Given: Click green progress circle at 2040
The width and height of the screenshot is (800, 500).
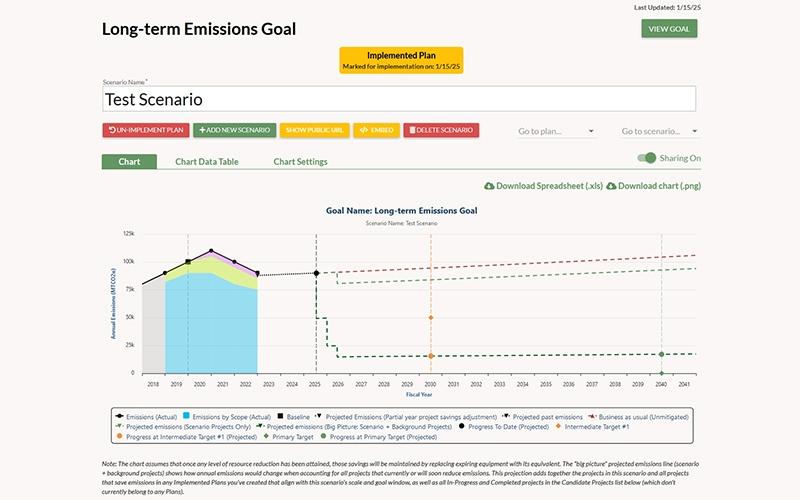Looking at the screenshot, I should pyautogui.click(x=661, y=354).
